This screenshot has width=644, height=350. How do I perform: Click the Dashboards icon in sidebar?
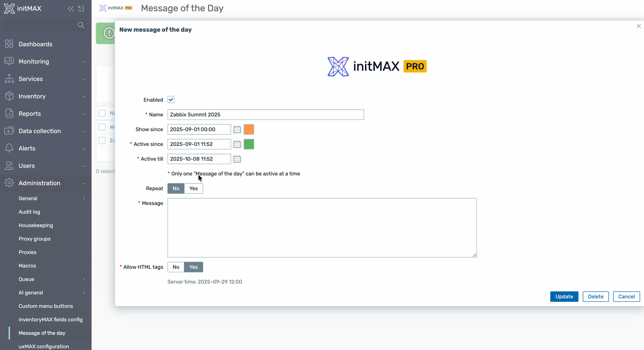point(9,44)
